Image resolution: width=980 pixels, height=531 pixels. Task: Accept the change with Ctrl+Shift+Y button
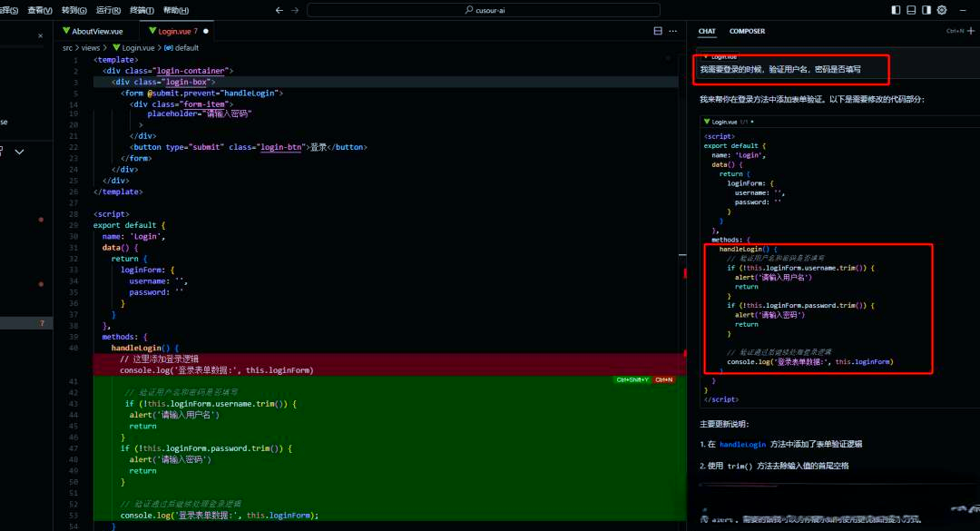(632, 379)
